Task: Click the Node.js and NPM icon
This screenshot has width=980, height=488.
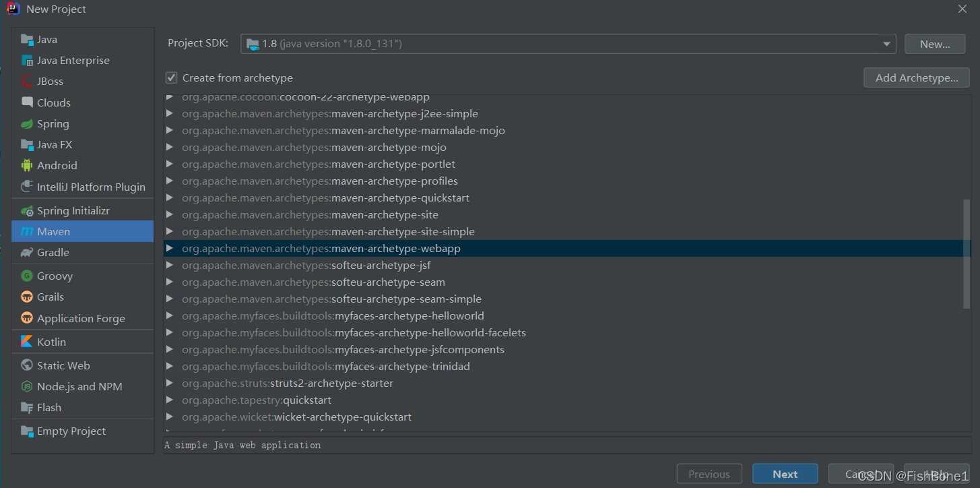Action: point(27,387)
